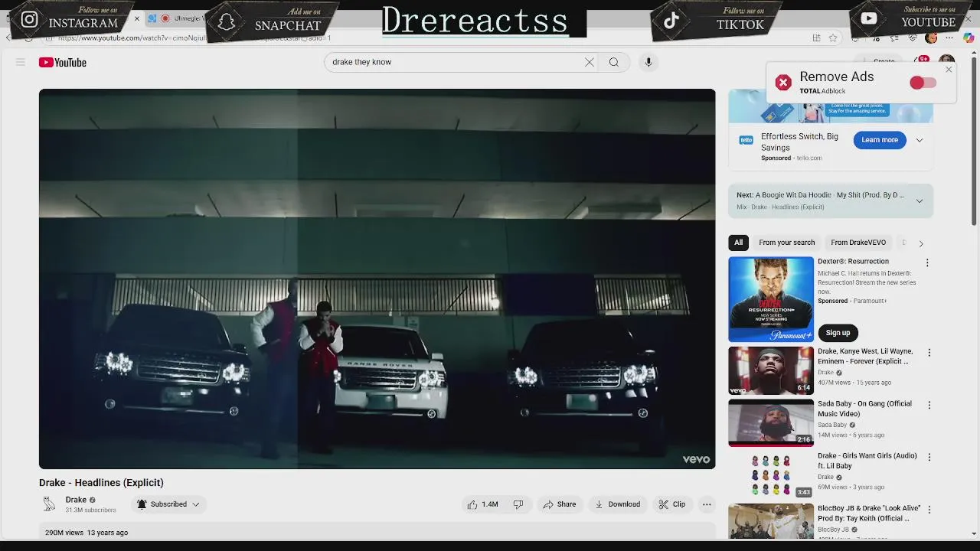This screenshot has height=551, width=980.
Task: Dismiss the Remove Ads popup
Action: tap(949, 70)
